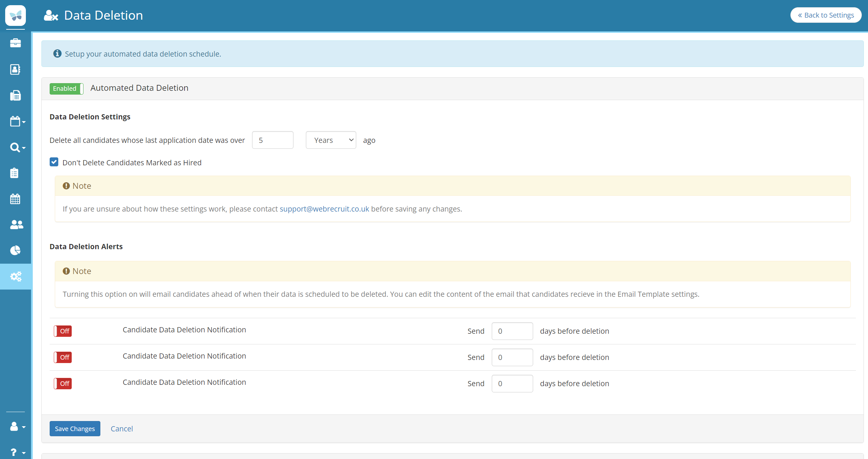Expand the search magnifier sidebar menu

pos(17,147)
